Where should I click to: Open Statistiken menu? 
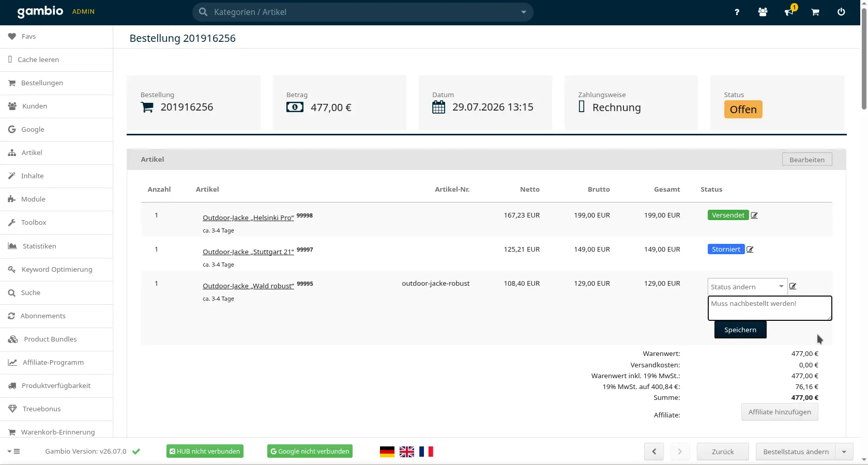pyautogui.click(x=56, y=246)
